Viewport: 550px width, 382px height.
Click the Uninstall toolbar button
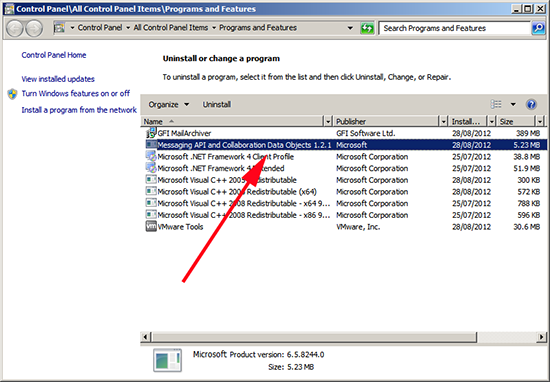(216, 105)
